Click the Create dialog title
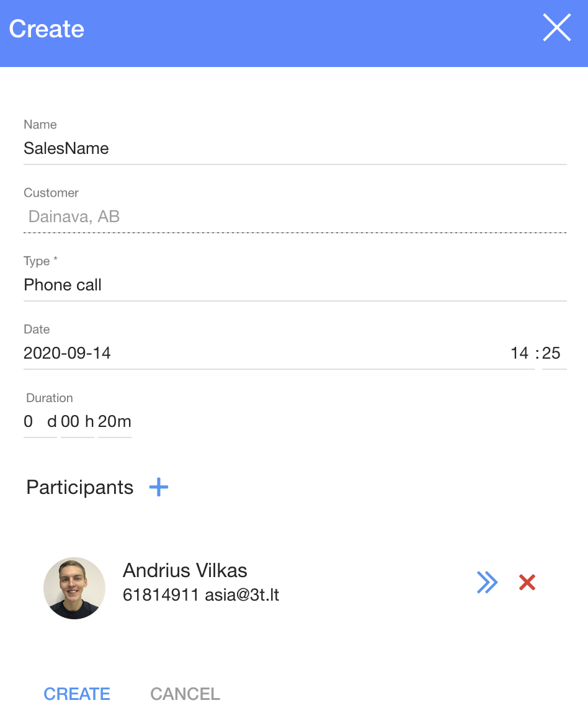588x726 pixels. click(x=47, y=29)
